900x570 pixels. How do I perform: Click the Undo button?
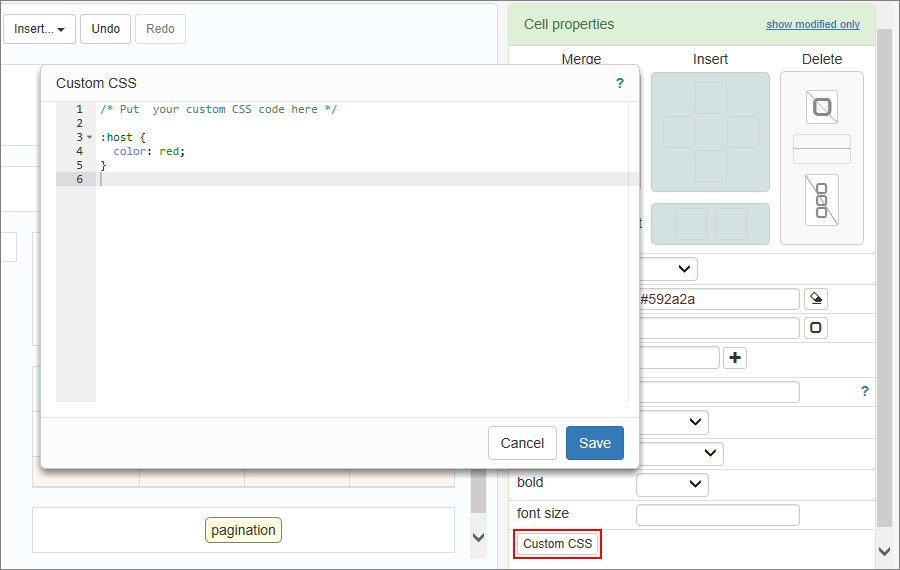click(x=106, y=29)
